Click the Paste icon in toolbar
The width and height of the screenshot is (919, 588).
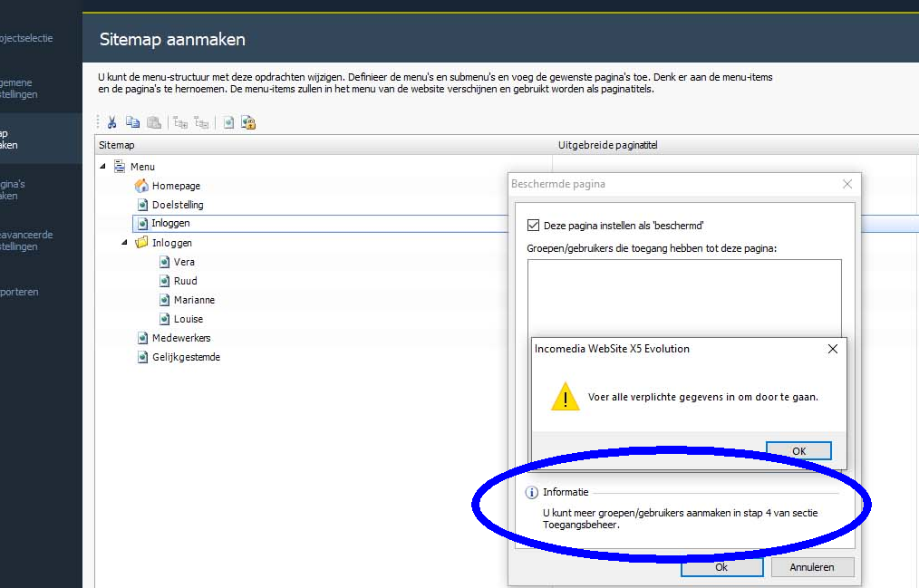pos(154,123)
